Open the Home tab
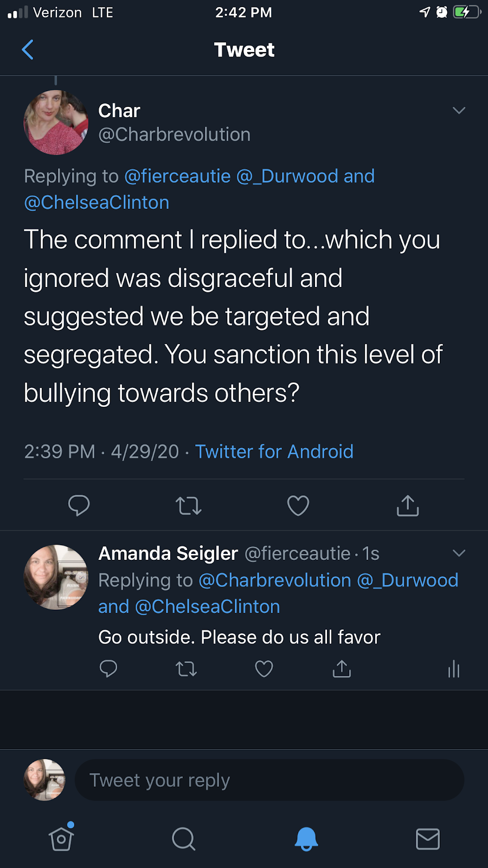 click(x=61, y=839)
